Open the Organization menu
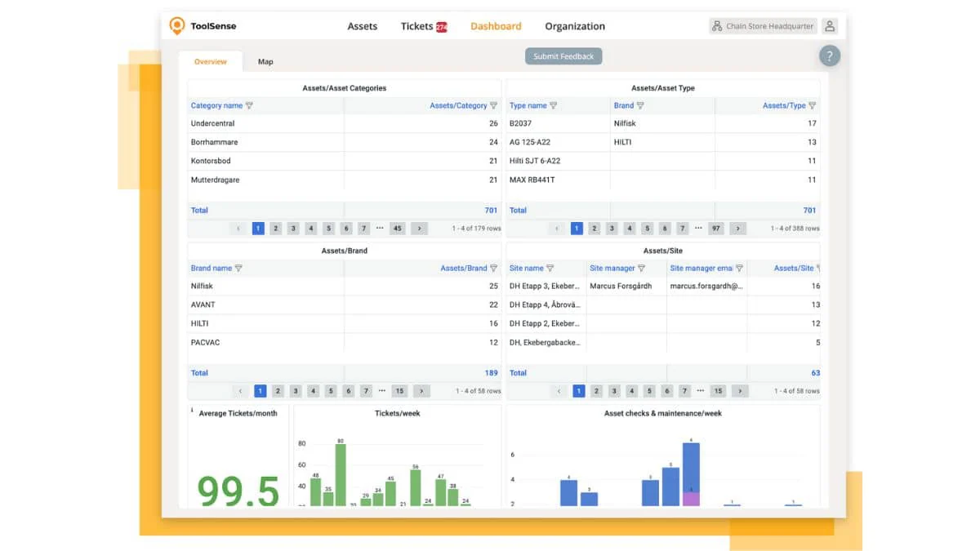This screenshot has height=551, width=980. tap(575, 26)
